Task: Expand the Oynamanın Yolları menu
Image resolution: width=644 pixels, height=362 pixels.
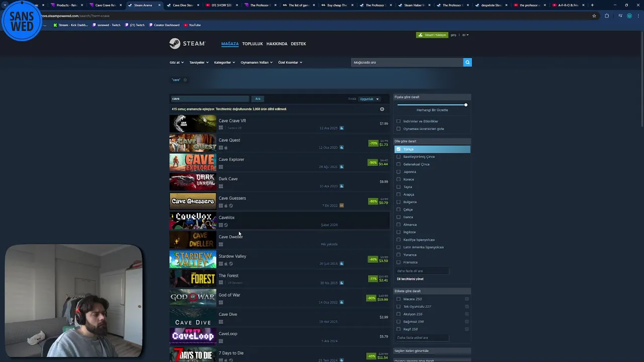Action: tap(257, 62)
